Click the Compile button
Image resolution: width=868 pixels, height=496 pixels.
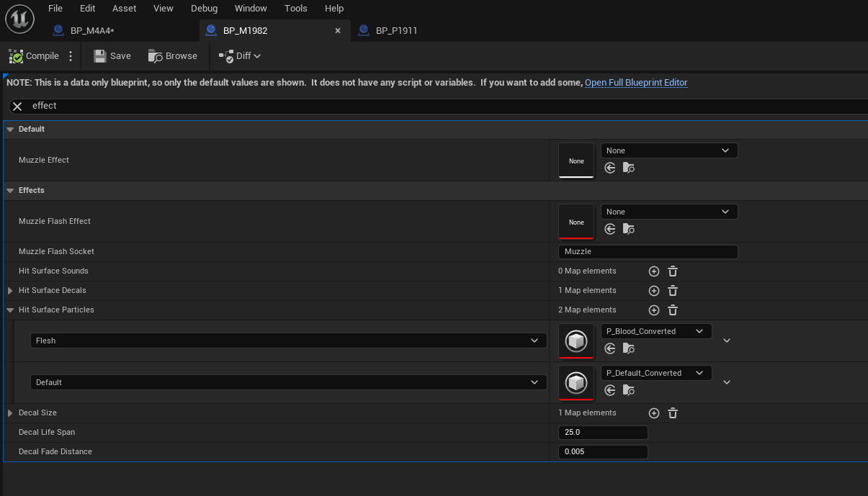[x=35, y=56]
